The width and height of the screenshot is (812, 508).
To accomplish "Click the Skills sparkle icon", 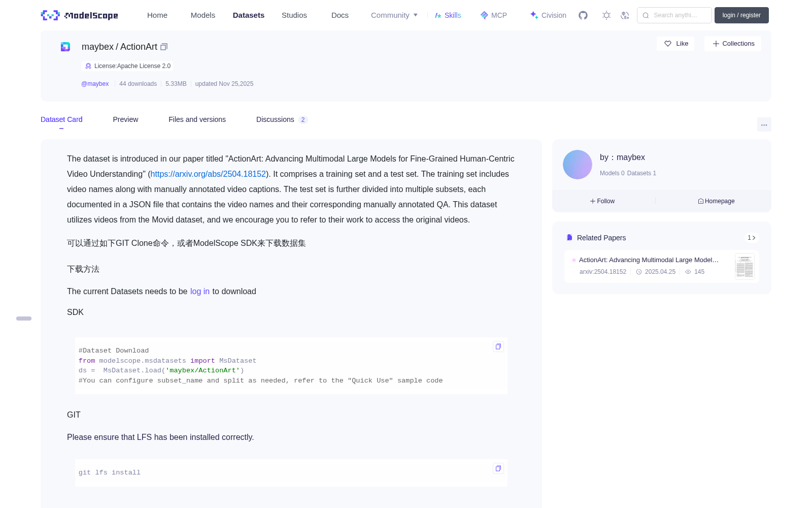I will tap(438, 15).
